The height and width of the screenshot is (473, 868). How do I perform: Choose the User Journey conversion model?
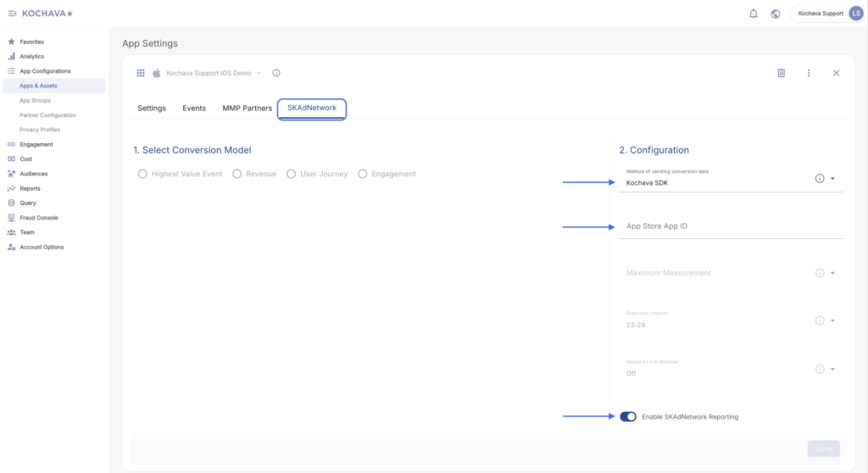coord(291,174)
